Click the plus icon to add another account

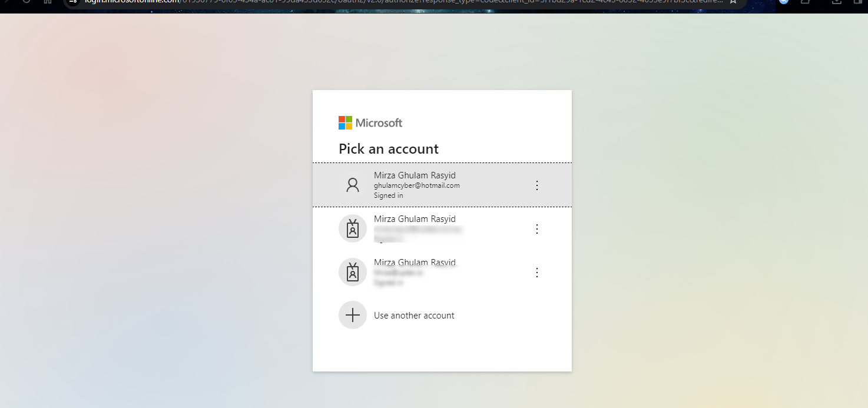(x=352, y=315)
